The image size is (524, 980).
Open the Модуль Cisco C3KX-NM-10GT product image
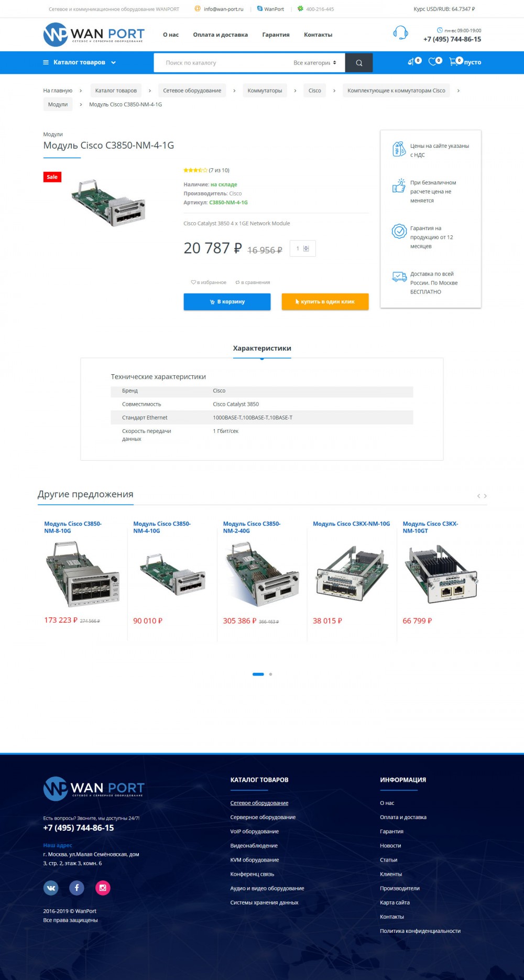pos(441,575)
